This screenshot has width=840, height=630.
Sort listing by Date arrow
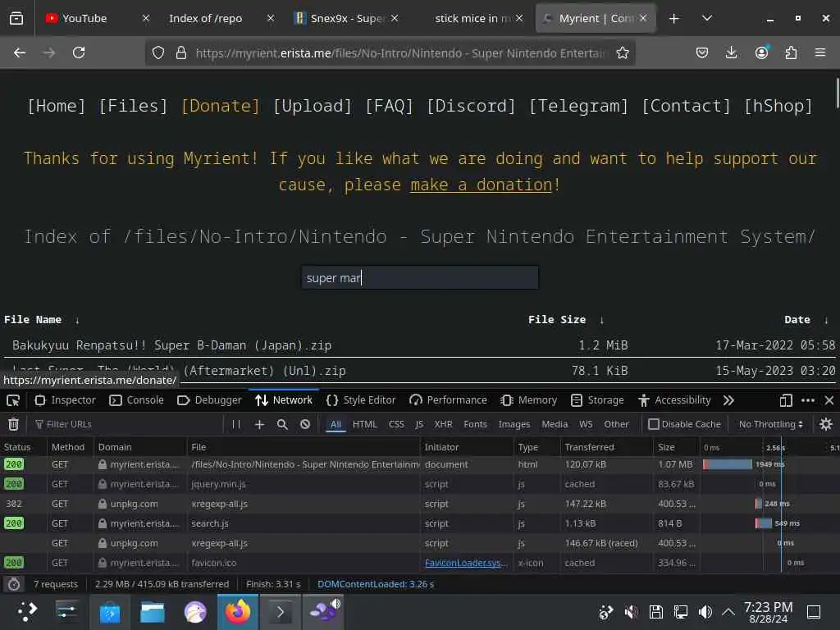point(825,321)
